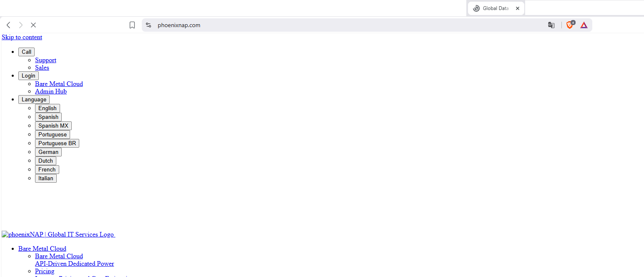Open Bare Metal Cloud link under Login
This screenshot has height=277, width=644.
click(59, 84)
